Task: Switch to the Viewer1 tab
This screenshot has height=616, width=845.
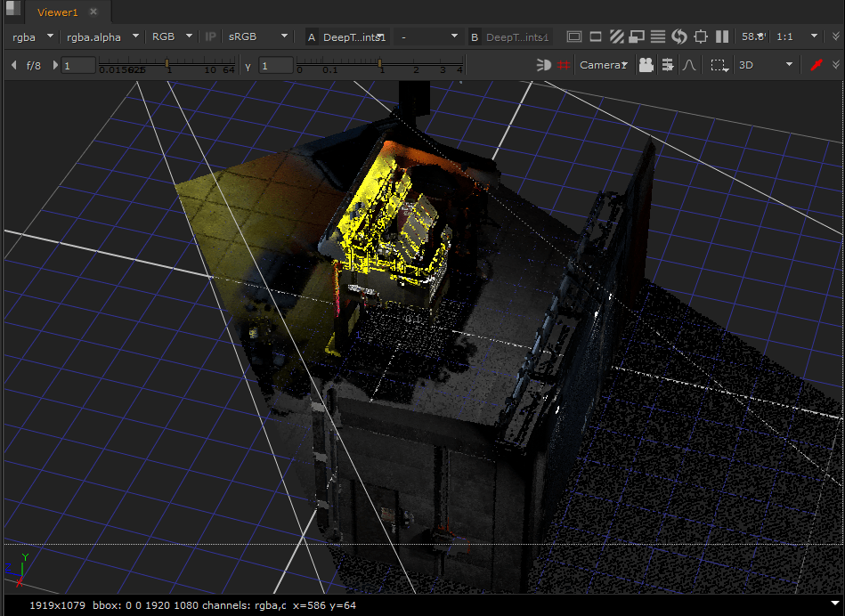Action: [x=57, y=12]
